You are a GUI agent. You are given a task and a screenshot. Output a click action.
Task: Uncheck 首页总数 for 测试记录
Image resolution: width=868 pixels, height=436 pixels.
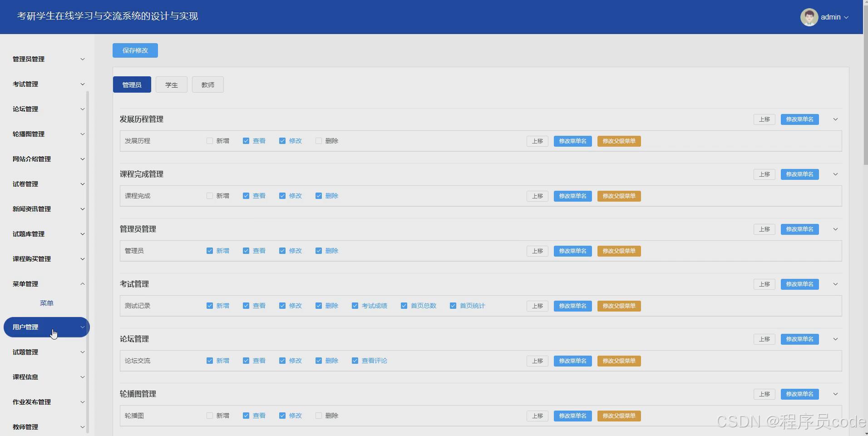[x=404, y=306]
